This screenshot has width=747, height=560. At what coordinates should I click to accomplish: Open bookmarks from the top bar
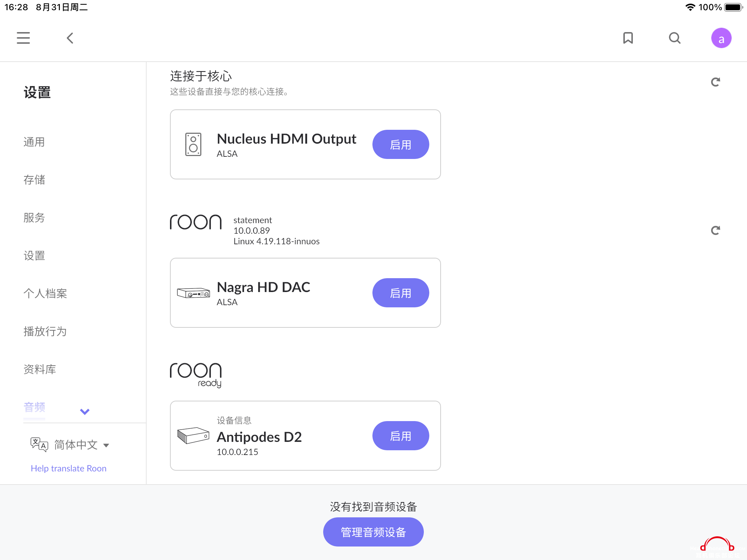click(628, 38)
